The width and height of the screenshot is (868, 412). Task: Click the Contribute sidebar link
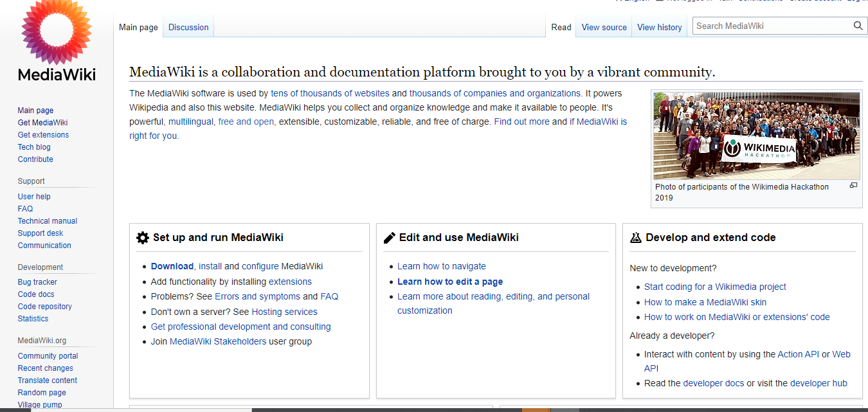[x=35, y=159]
